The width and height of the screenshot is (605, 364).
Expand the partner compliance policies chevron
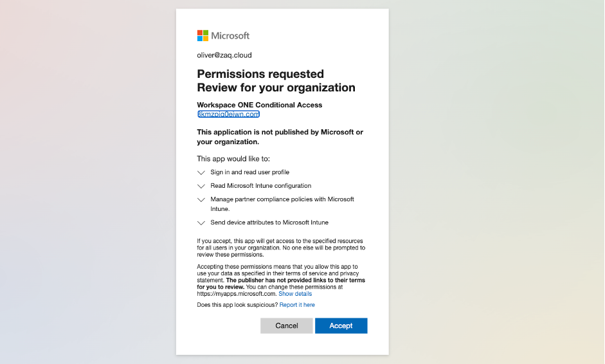[x=201, y=199]
